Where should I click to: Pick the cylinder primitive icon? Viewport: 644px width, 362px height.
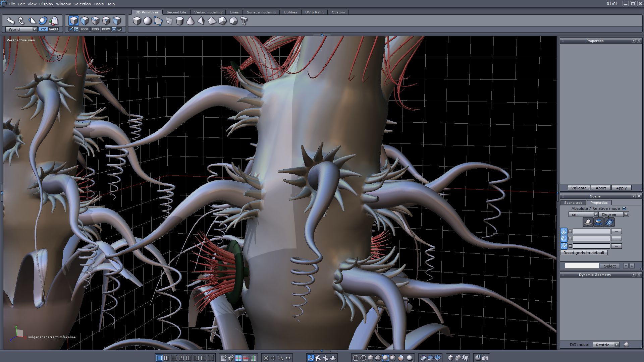(x=180, y=21)
